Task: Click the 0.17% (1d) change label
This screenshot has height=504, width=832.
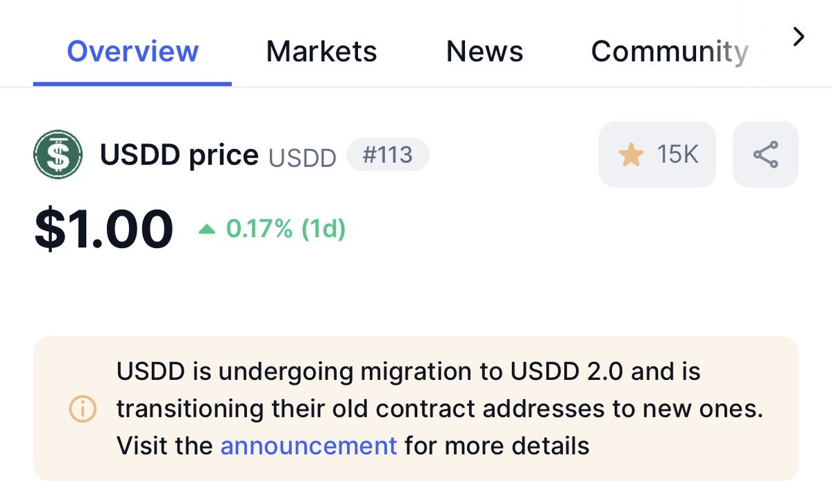Action: (x=286, y=229)
